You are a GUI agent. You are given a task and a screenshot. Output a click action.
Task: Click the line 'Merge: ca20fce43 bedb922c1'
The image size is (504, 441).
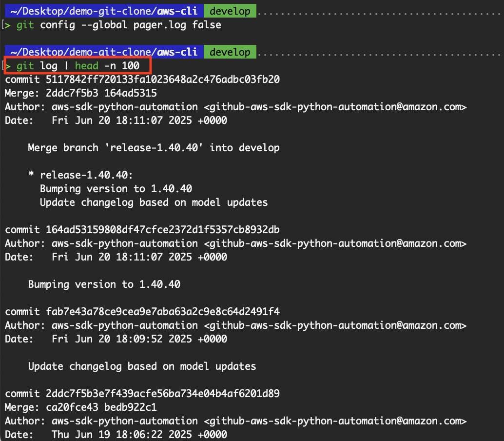(x=81, y=407)
